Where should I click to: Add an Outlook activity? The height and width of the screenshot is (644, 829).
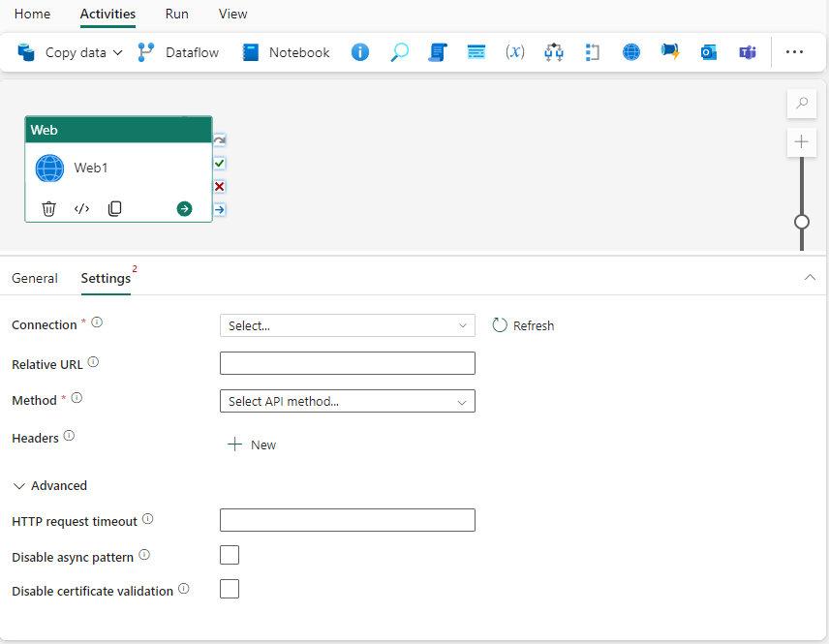point(708,52)
